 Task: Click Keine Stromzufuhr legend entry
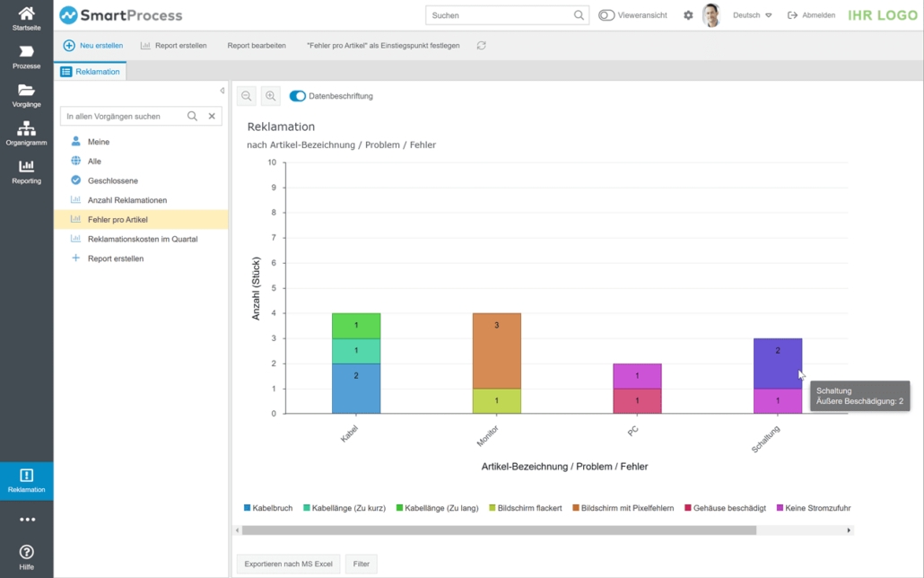coord(814,508)
